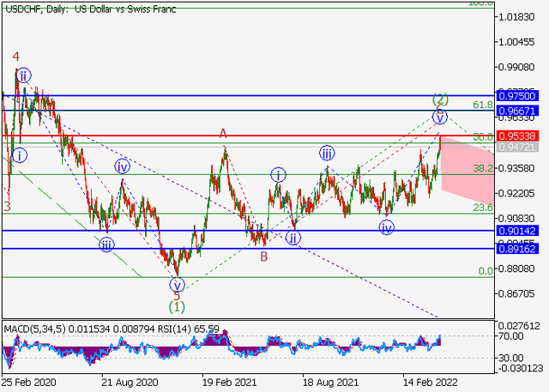Select the 21 Aug 2020 date label
Viewport: 549px width, 392px height.
coord(130,383)
